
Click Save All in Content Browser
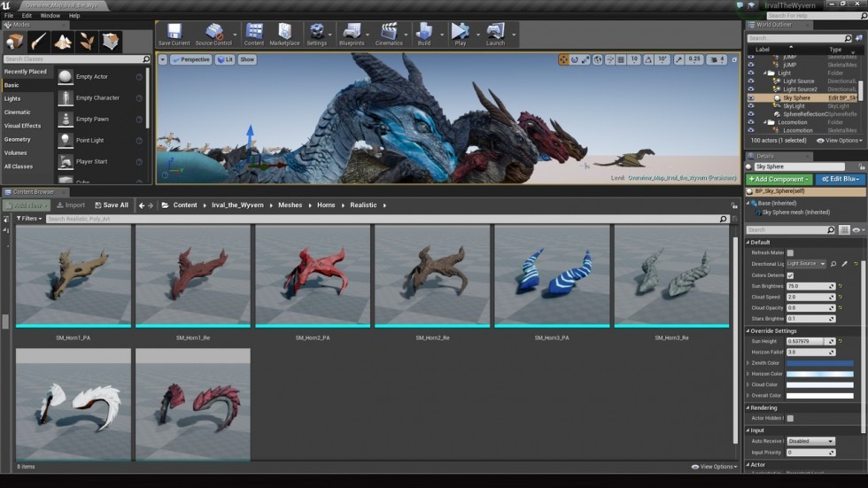tap(112, 205)
